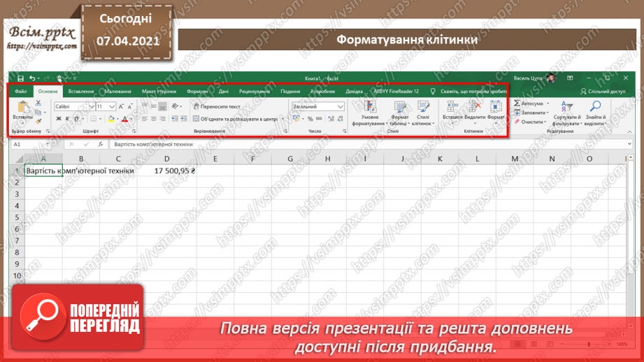Click the Borders icon in the font group
Viewport: 644px width, 362px height.
click(94, 119)
